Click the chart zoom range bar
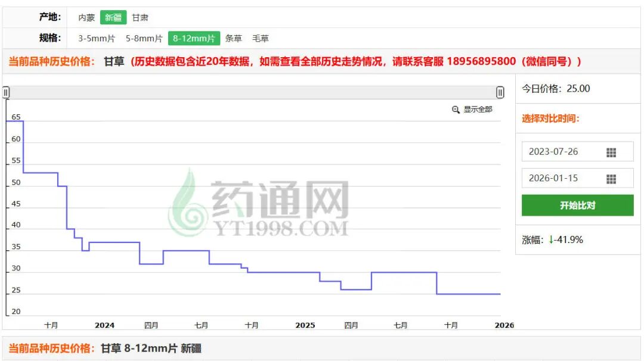The width and height of the screenshot is (644, 361). coord(253,92)
